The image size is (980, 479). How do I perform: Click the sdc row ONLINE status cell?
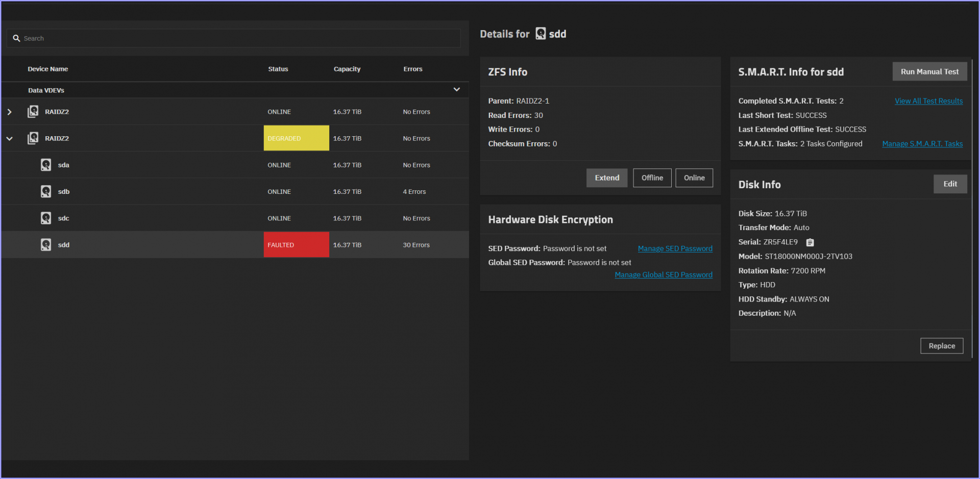(279, 218)
